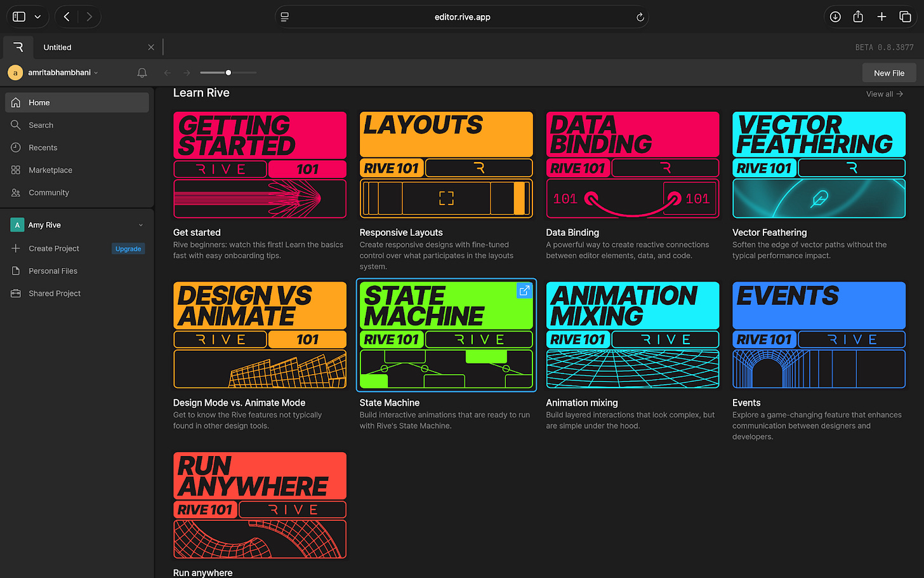
Task: Reload the page with refresh icon
Action: tap(640, 17)
